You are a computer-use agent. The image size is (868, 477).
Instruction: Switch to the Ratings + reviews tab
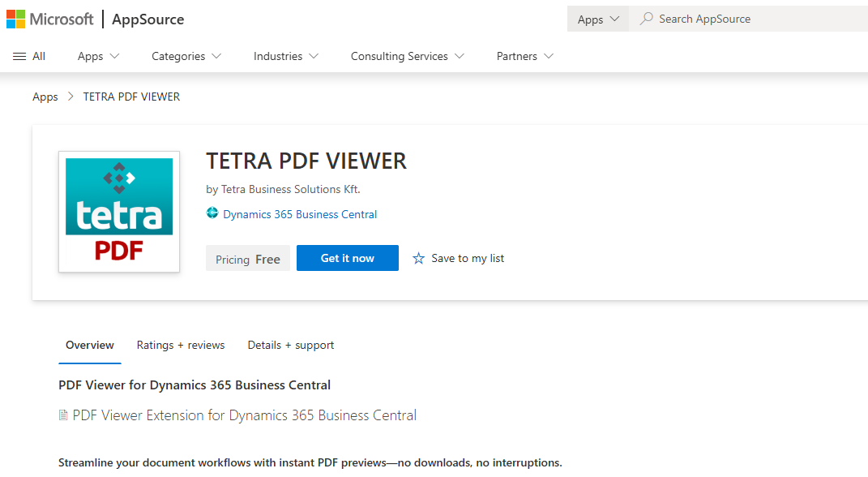180,345
